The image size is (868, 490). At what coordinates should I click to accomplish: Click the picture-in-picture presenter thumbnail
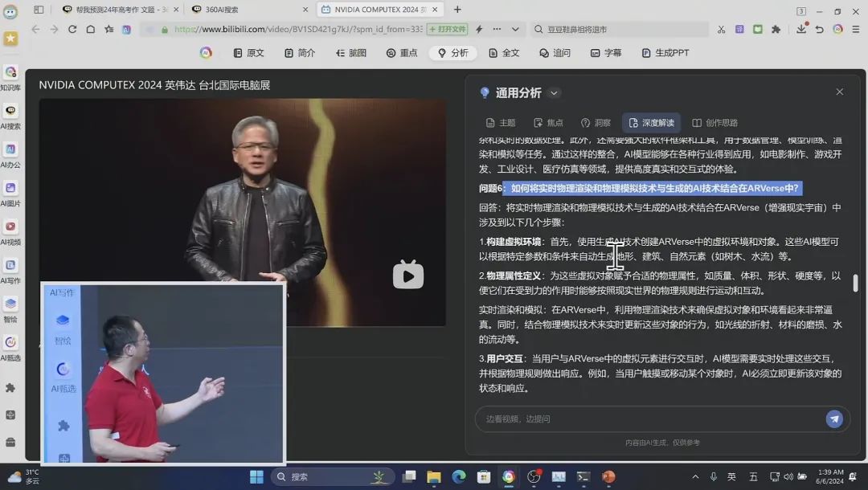click(x=163, y=374)
